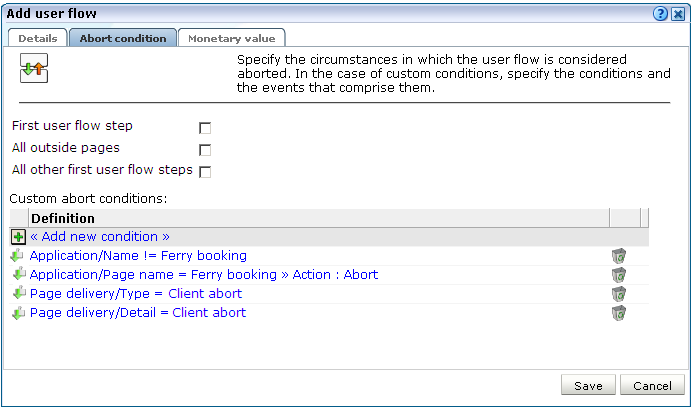Select the Abort condition tab

(123, 38)
